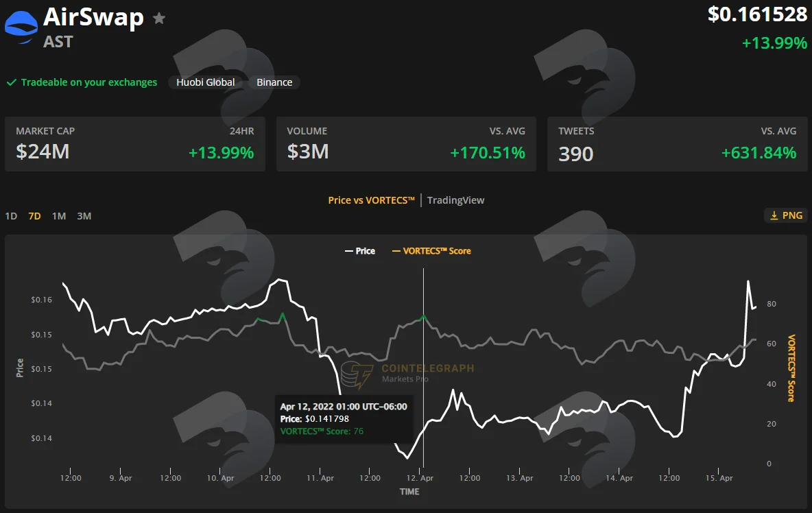Click the chart crosshair line at Apr 12
Viewport: 812px width, 513px height.
coord(424,368)
